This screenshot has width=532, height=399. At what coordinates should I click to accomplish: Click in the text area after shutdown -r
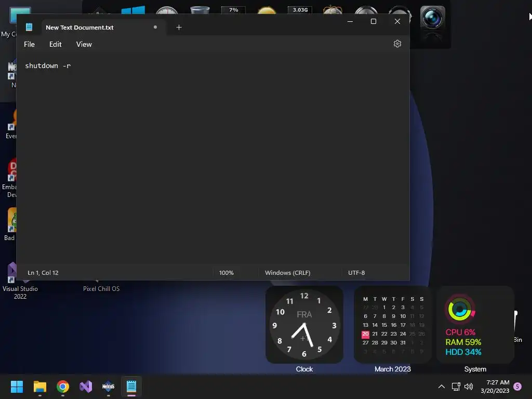(x=72, y=66)
